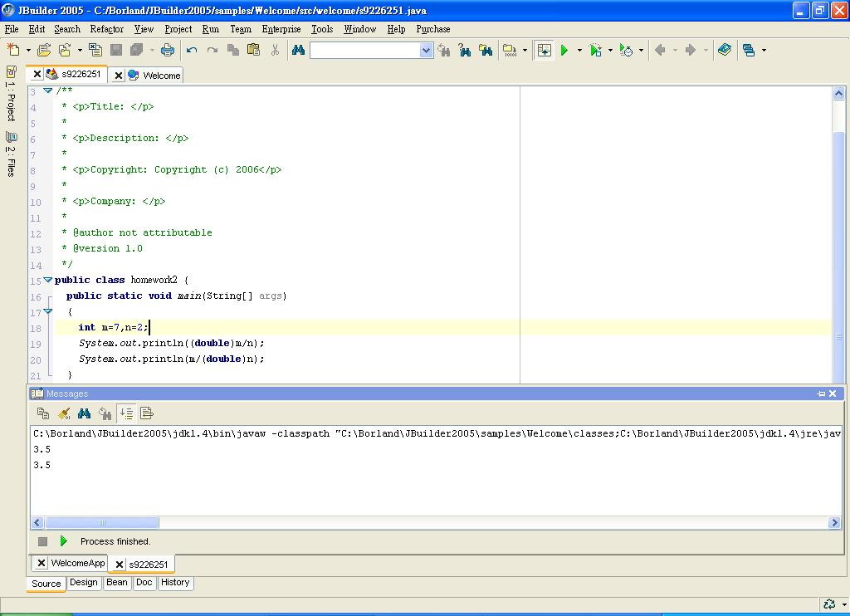Image resolution: width=850 pixels, height=616 pixels.
Task: Click the Save file diskette icon
Action: [116, 50]
